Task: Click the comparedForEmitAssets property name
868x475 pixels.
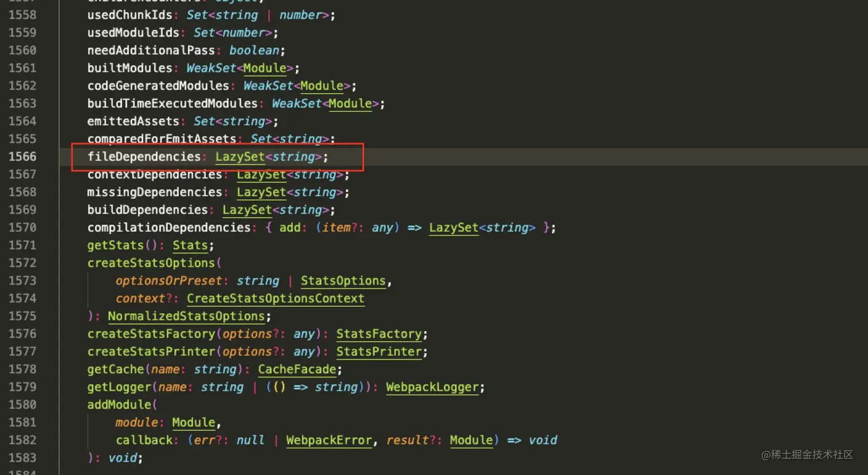Action: (x=162, y=139)
